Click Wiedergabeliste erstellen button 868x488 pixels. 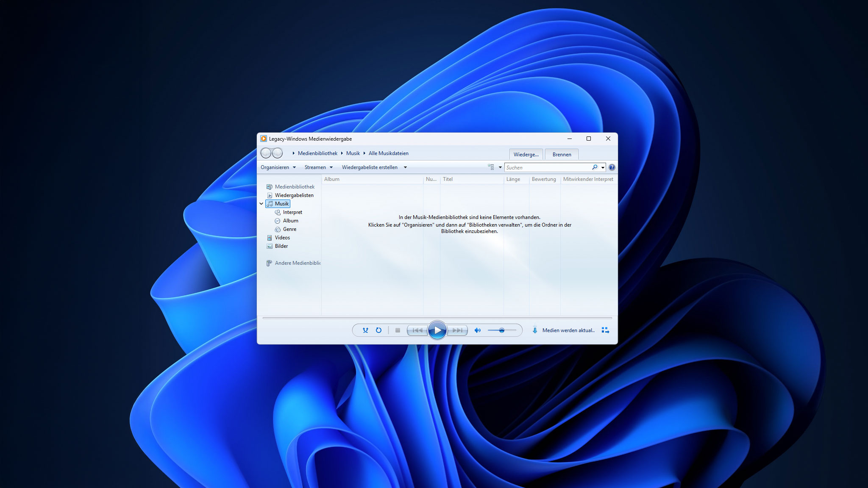(x=370, y=167)
